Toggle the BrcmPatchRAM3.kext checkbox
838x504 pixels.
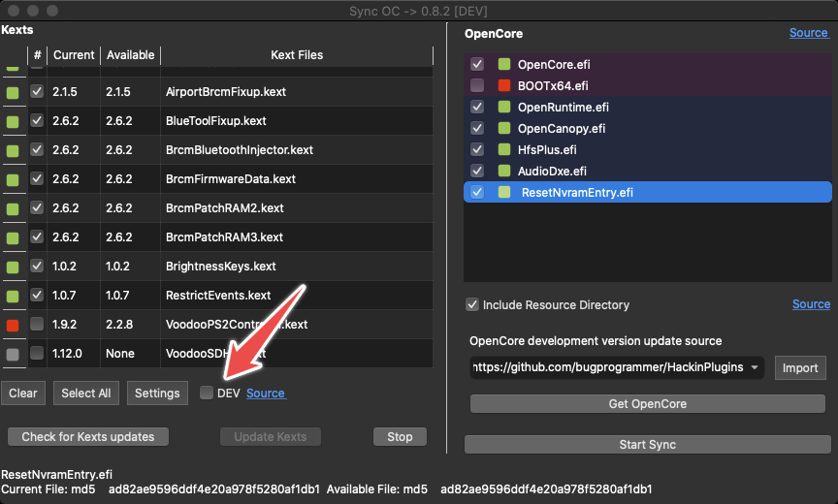pyautogui.click(x=37, y=236)
